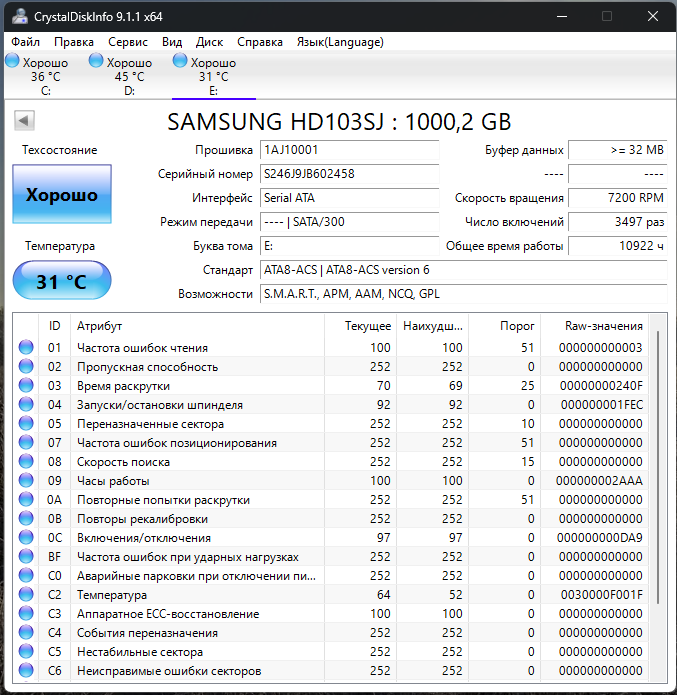Click status icon for События переназначения
677x695 pixels.
pos(26,633)
